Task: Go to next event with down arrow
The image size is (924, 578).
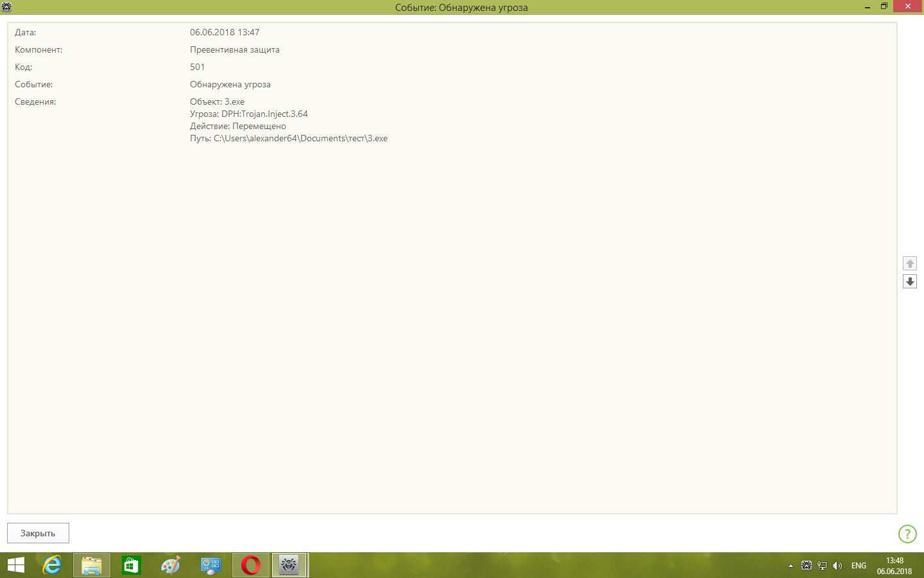Action: pyautogui.click(x=910, y=281)
